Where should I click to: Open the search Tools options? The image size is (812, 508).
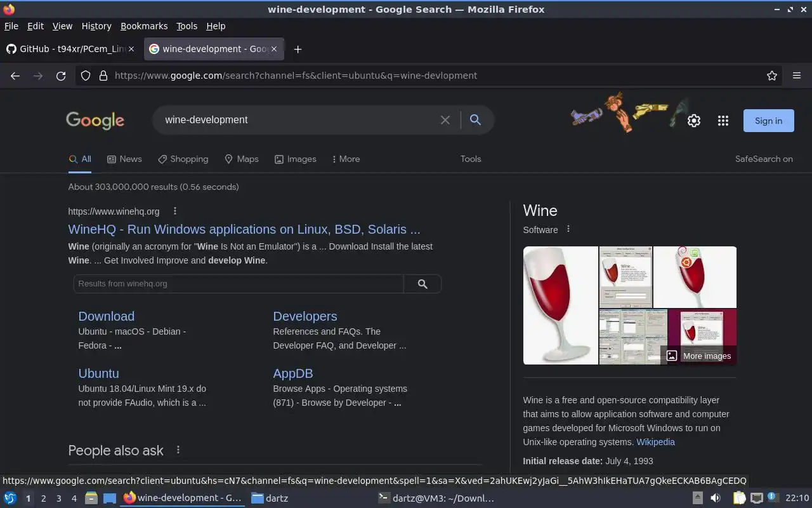pyautogui.click(x=471, y=159)
